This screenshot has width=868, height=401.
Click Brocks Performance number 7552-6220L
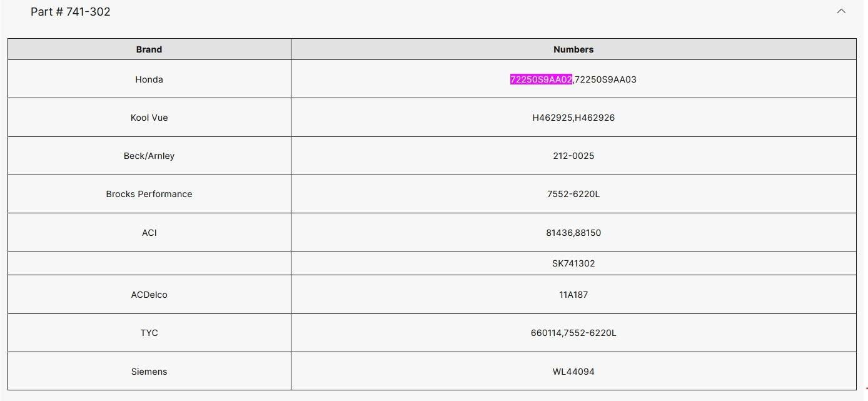(573, 194)
